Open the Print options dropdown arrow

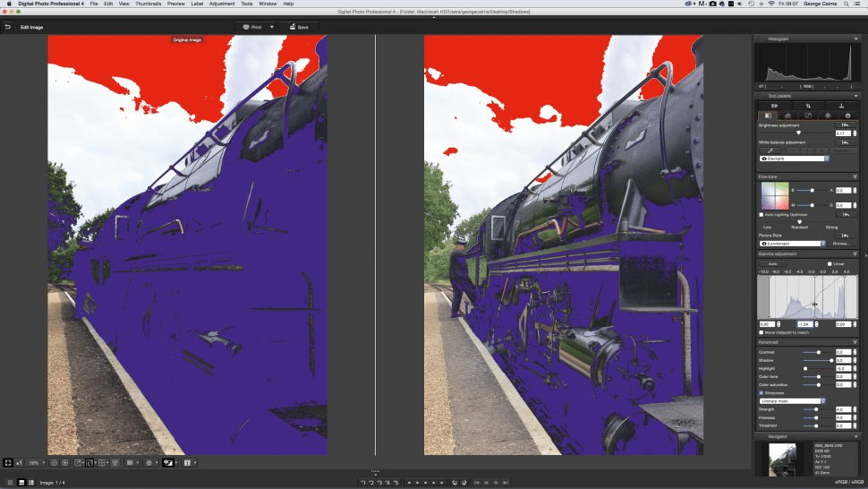(x=272, y=27)
